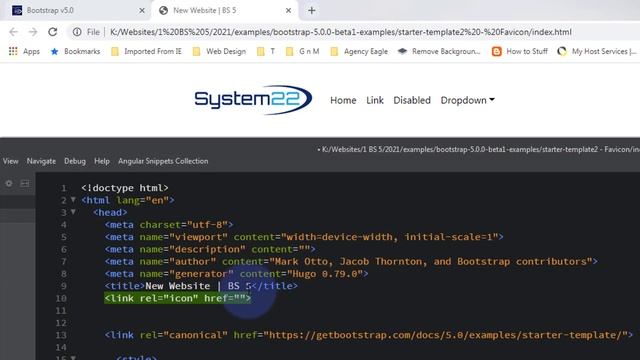The height and width of the screenshot is (360, 640).
Task: Open the editor Help menu
Action: coord(102,161)
